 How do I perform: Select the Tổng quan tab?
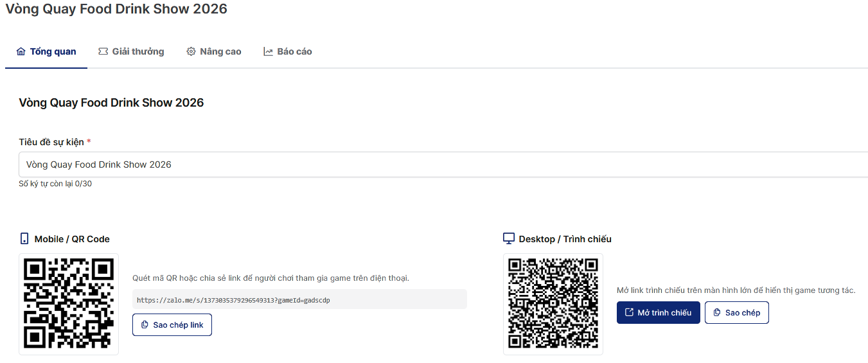[46, 51]
